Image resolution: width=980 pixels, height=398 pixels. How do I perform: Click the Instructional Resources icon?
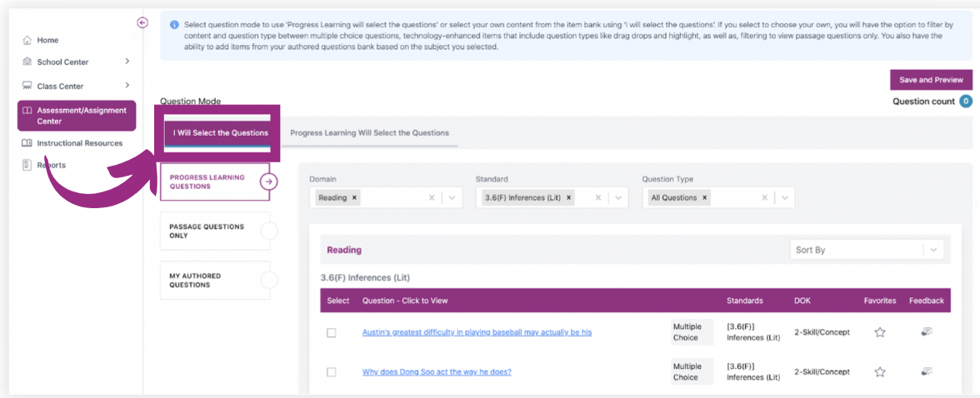coord(27,143)
